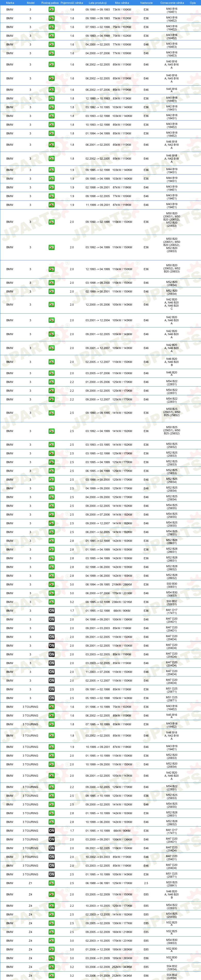Select the Z1 model cell

pos(30,883)
